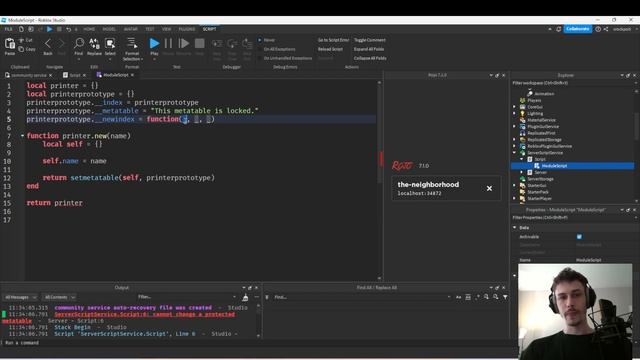Toggle the Archivable checkbox in Properties
The height and width of the screenshot is (360, 640).
click(579, 237)
